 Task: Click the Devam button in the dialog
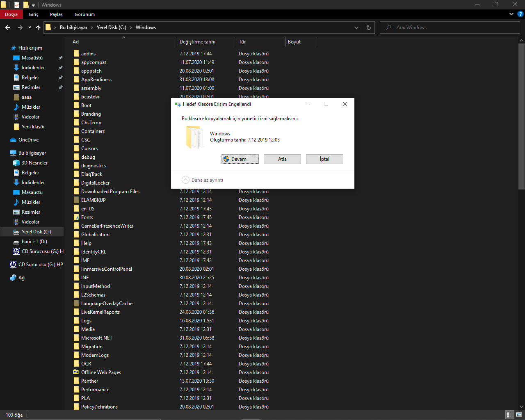coord(240,159)
